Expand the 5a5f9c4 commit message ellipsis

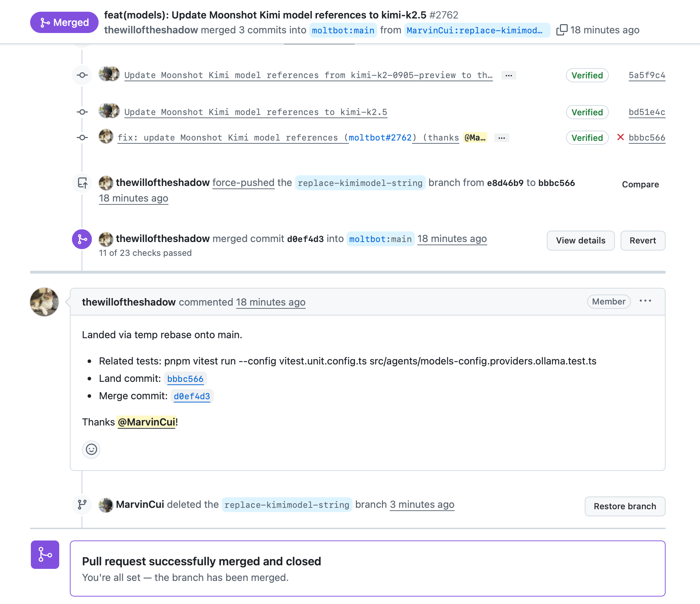(x=509, y=75)
